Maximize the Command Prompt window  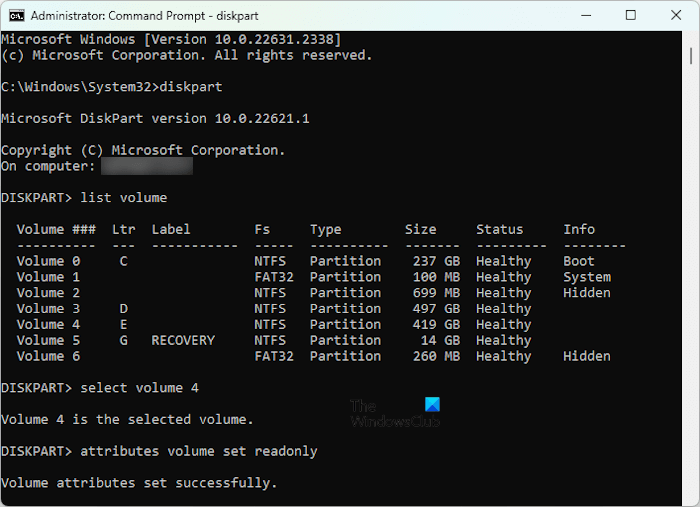point(630,16)
